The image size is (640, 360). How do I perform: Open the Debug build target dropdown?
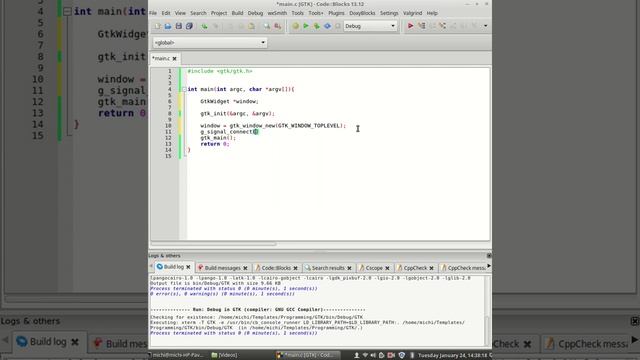(370, 26)
